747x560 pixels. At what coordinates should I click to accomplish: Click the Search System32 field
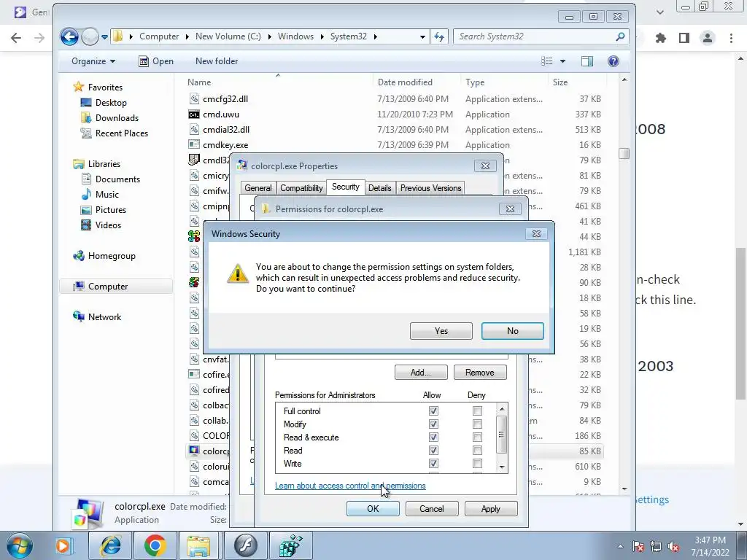pyautogui.click(x=541, y=36)
